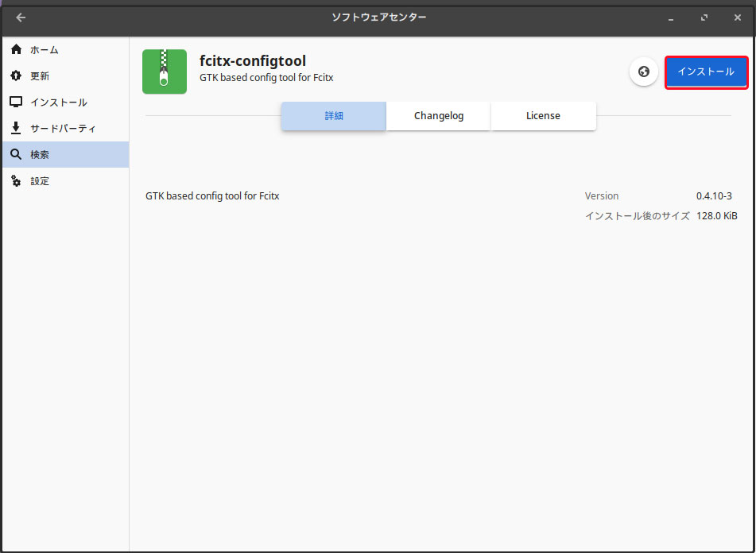
Task: Maximize the Software Center window
Action: (704, 17)
